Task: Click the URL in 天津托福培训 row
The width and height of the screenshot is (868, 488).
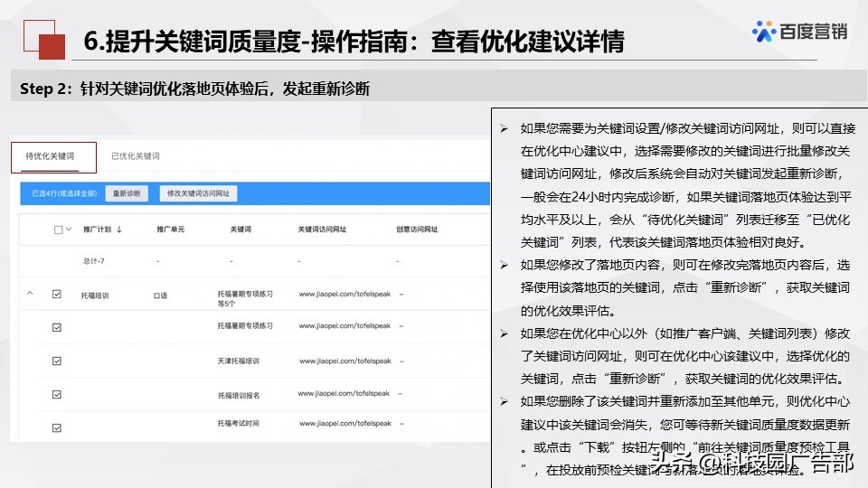Action: pyautogui.click(x=345, y=361)
